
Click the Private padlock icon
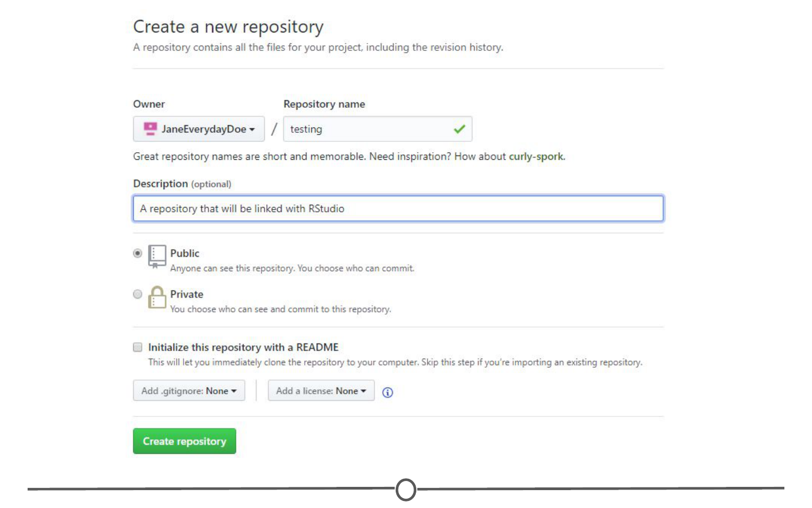157,297
